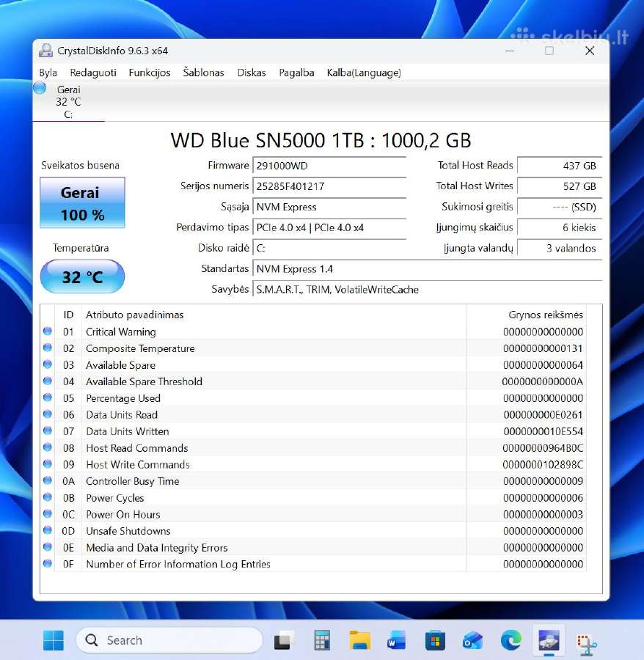
Task: Click the status orb for Unsafe Shutdowns
Action: 48,530
